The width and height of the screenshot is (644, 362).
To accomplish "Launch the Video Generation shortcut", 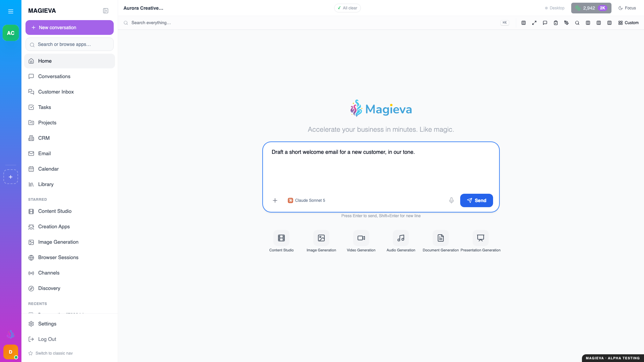I will pyautogui.click(x=361, y=241).
